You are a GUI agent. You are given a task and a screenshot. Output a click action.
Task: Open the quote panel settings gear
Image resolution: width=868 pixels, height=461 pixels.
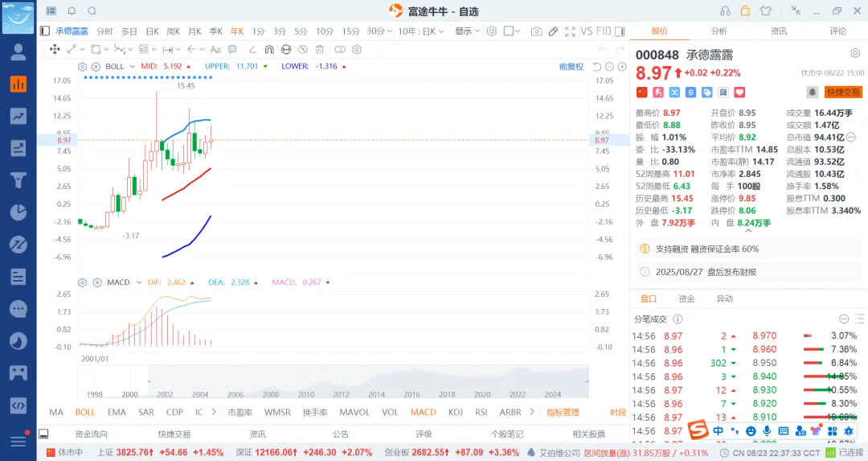tap(855, 53)
